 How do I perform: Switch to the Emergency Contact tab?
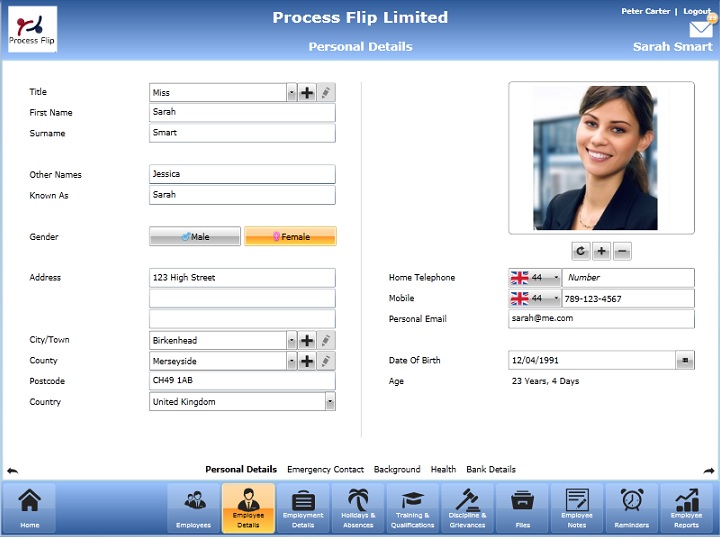tap(325, 469)
